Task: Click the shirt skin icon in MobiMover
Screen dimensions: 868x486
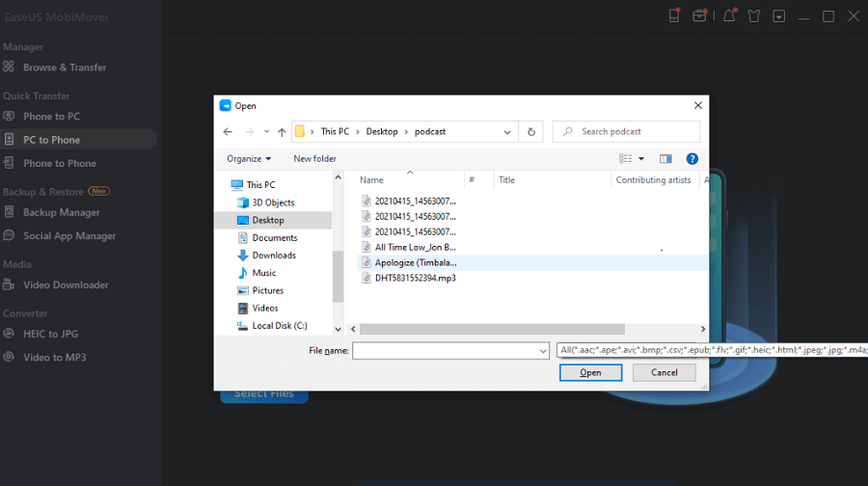Action: pos(754,16)
